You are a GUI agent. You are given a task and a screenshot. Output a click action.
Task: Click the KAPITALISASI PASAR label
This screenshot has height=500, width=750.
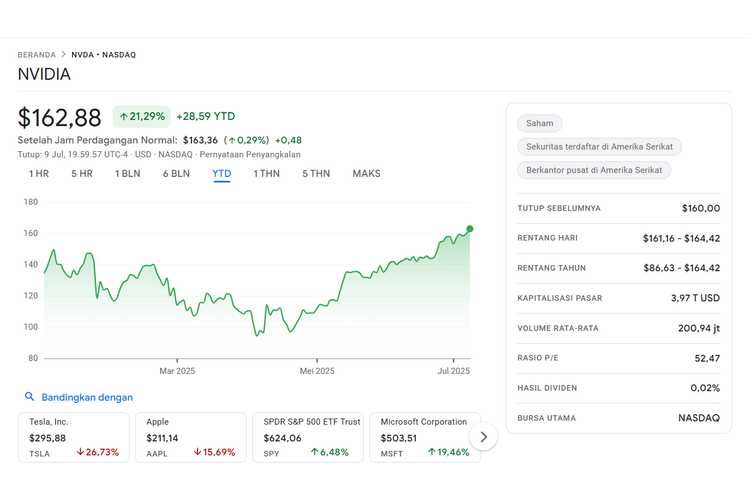(560, 298)
